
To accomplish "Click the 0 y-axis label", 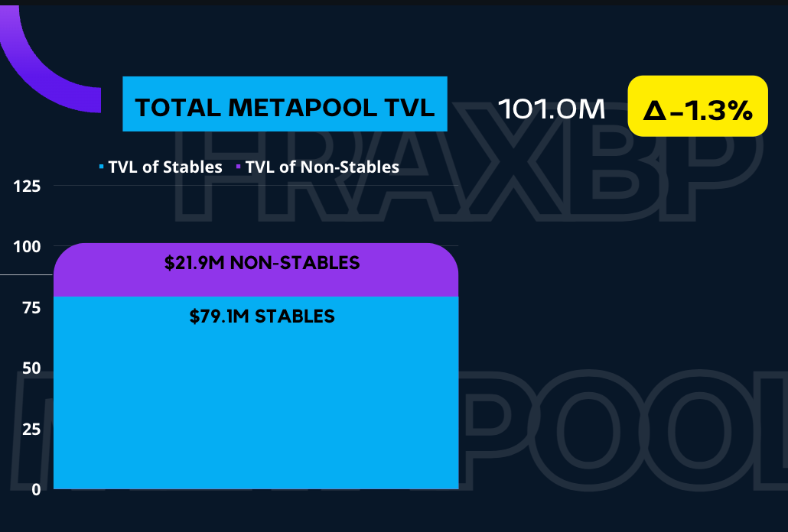I will (x=36, y=489).
